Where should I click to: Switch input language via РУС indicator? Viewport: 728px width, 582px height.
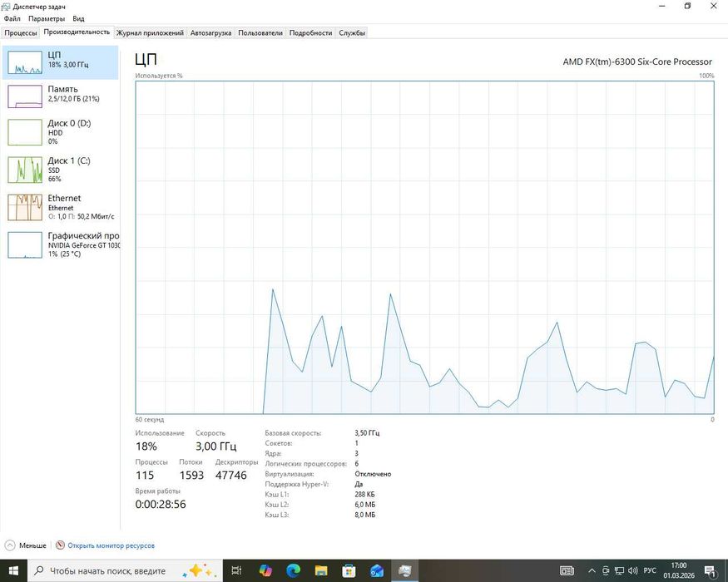click(x=650, y=570)
